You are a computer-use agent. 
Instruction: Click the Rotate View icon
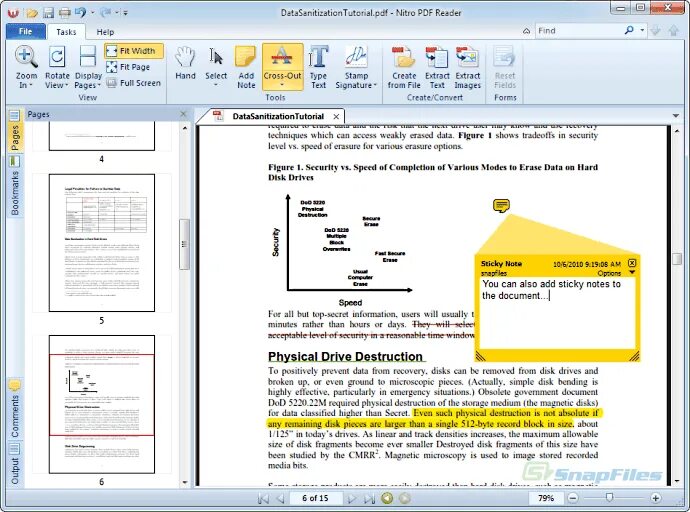pyautogui.click(x=57, y=57)
